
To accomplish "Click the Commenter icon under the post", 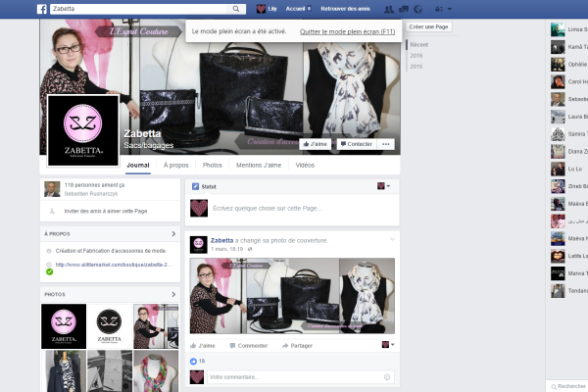I will [x=233, y=346].
